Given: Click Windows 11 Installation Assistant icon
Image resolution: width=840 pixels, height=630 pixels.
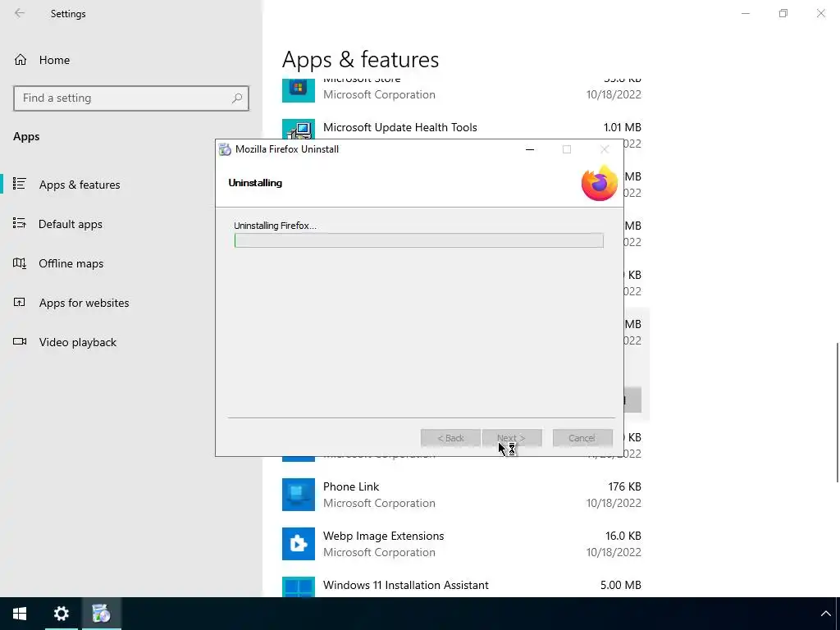Looking at the screenshot, I should point(299,587).
